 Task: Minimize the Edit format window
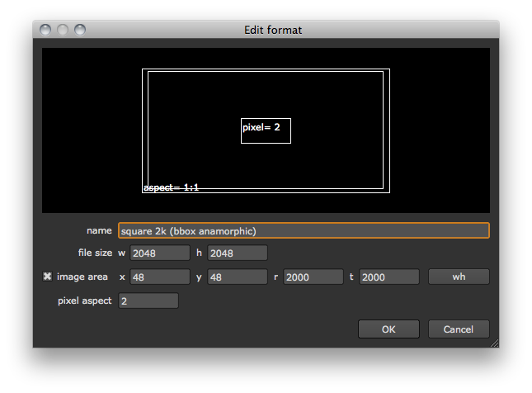(62, 30)
